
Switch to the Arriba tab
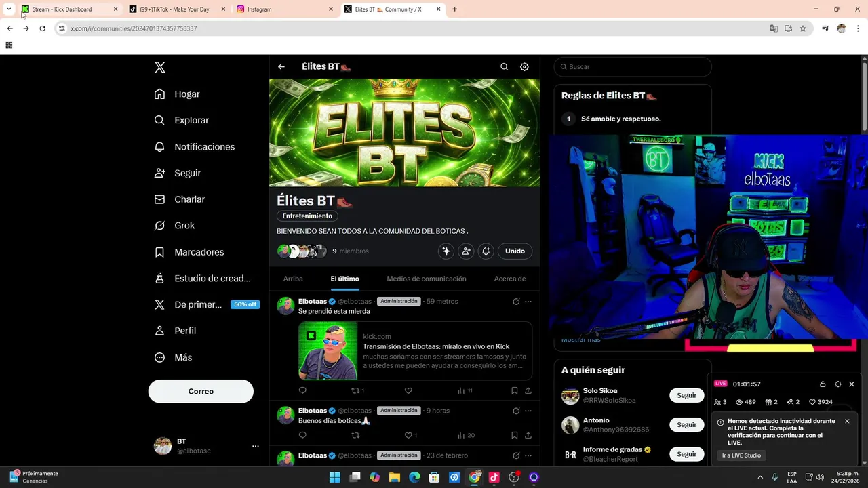tap(293, 279)
